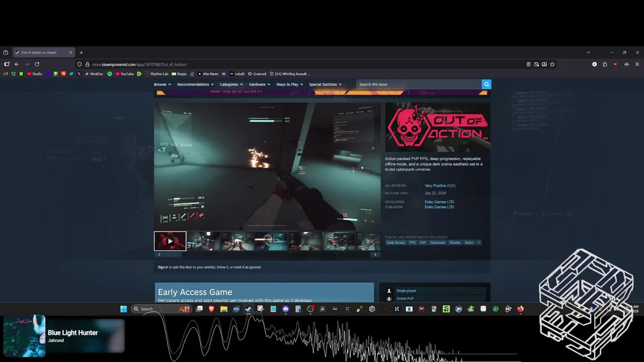644x362 pixels.
Task: Open the Firefox tab list chevron
Action: (x=588, y=52)
